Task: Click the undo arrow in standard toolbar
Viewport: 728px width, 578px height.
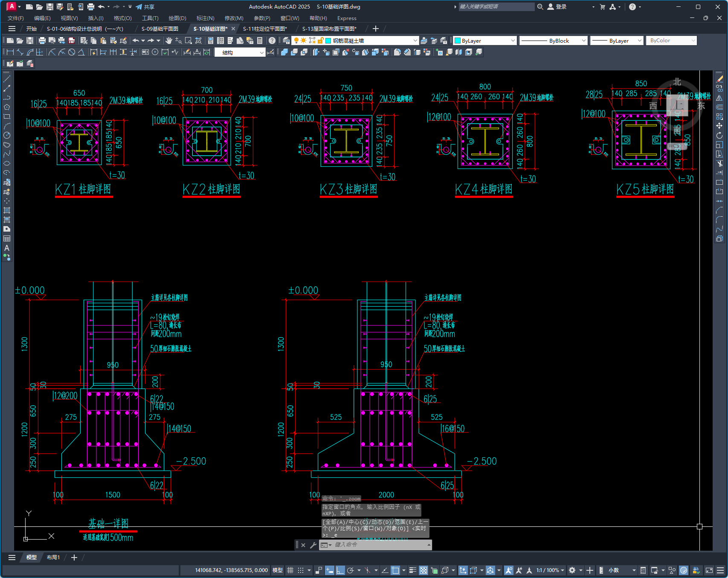Action: pos(136,41)
